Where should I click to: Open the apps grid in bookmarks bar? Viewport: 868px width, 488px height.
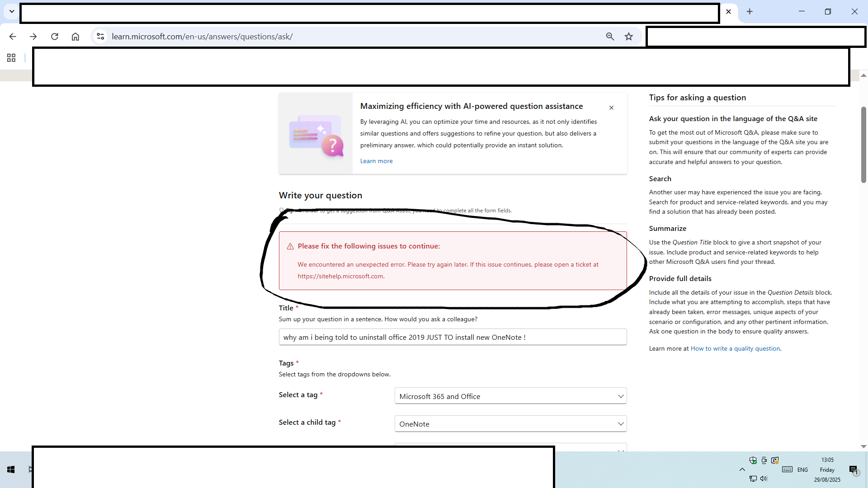coord(11,58)
